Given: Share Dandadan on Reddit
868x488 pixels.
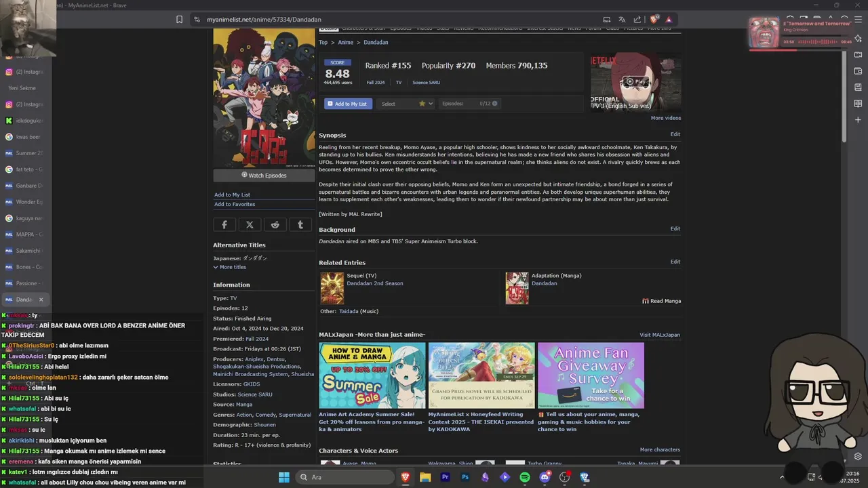Looking at the screenshot, I should pos(275,224).
